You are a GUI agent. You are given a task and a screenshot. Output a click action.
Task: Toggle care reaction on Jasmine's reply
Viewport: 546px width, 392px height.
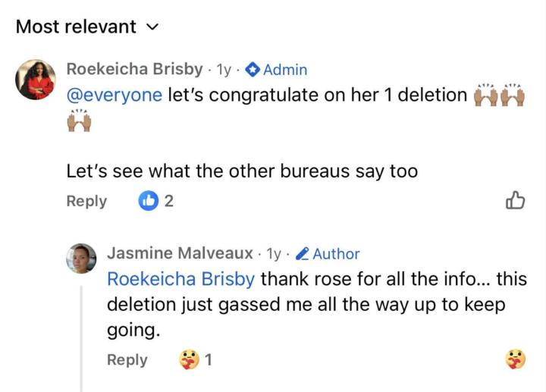pyautogui.click(x=515, y=359)
